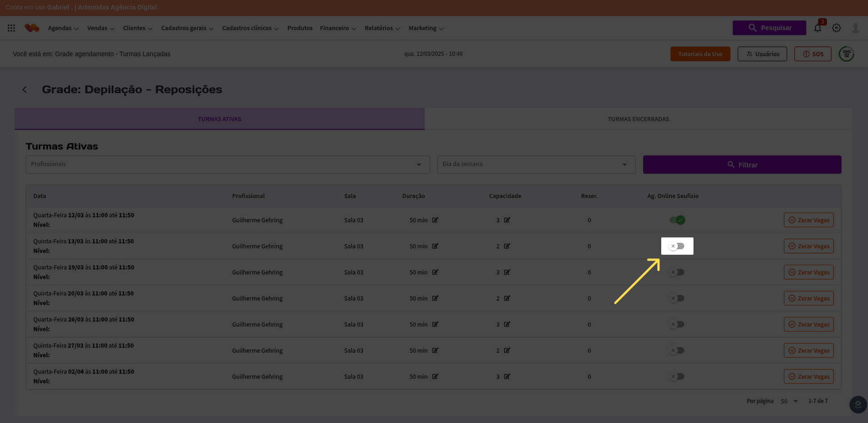Image resolution: width=868 pixels, height=423 pixels.
Task: Edit capacity for Quarta-Feira 02/04 class
Action: coord(507,377)
